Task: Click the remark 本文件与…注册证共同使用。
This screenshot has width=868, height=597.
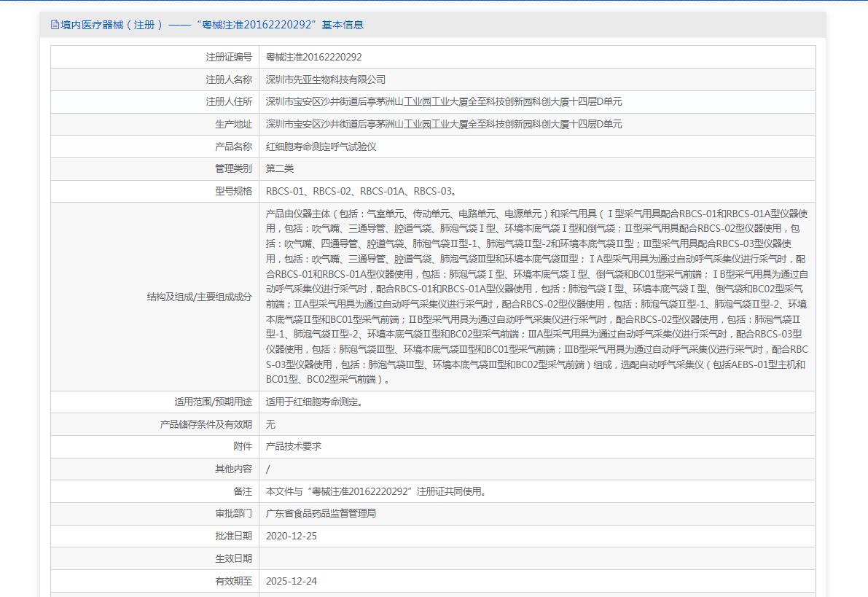Action: point(377,492)
